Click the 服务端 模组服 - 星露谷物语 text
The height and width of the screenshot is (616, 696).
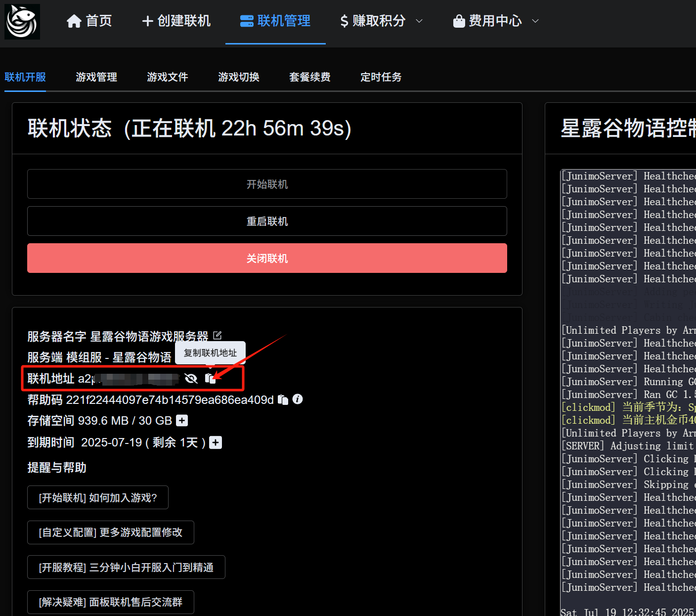99,357
